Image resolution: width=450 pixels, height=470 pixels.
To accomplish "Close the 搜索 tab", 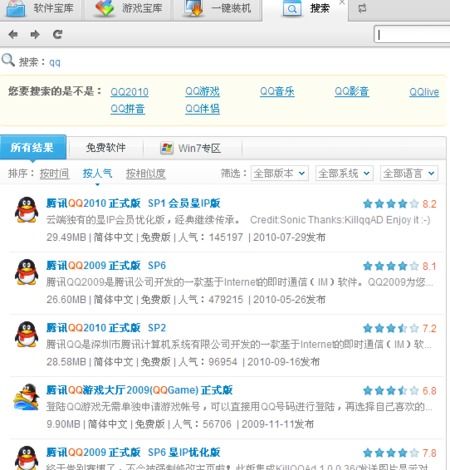I will (342, 3).
